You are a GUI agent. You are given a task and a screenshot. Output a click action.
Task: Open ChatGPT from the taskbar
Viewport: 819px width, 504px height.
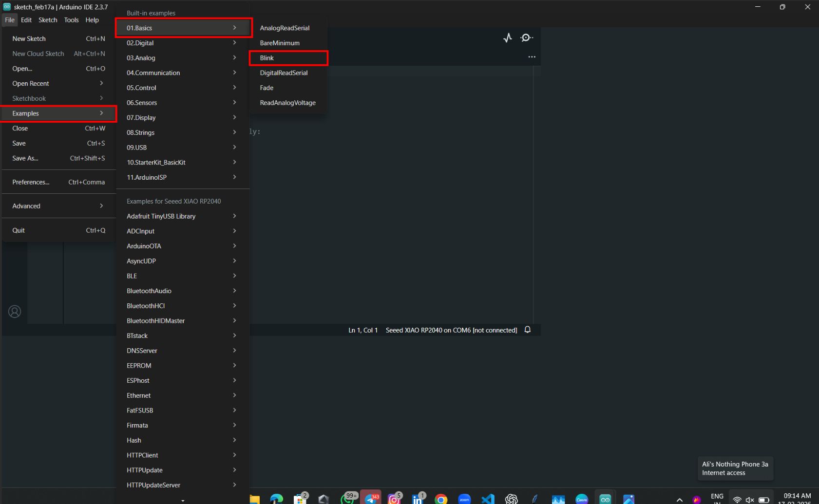pos(511,499)
